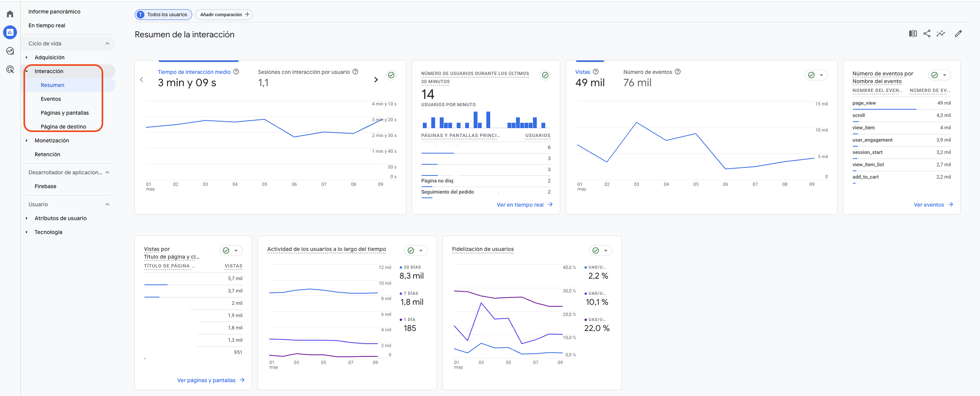Collapse the Ciclo de vida section
The height and width of the screenshot is (396, 980).
[x=107, y=43]
